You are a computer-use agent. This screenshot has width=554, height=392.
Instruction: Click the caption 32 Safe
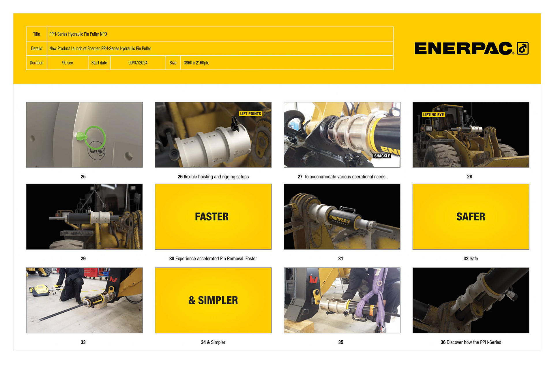tap(471, 259)
